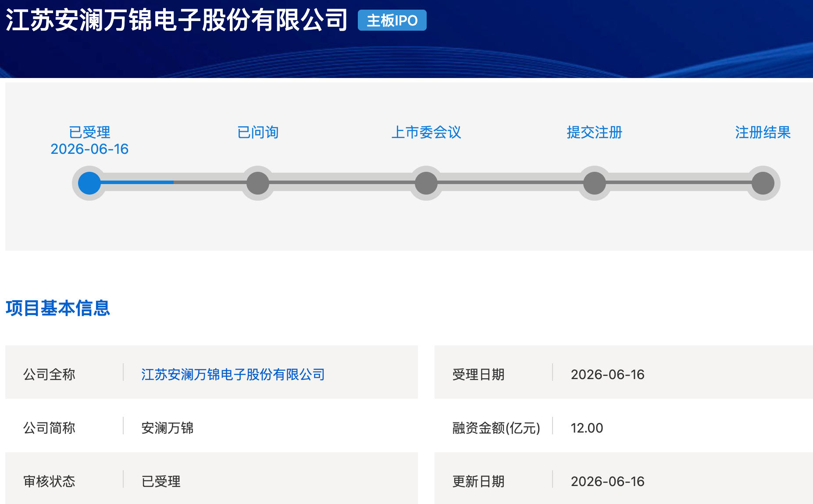Screen dimensions: 813x504
Task: Click the 2026-06-16 date under 已受理 stage
Action: [x=89, y=149]
